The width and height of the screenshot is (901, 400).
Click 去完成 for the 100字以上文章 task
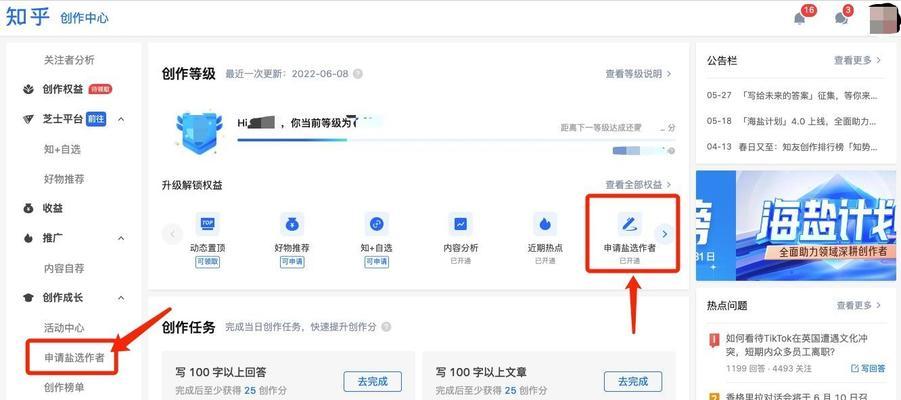pos(633,381)
